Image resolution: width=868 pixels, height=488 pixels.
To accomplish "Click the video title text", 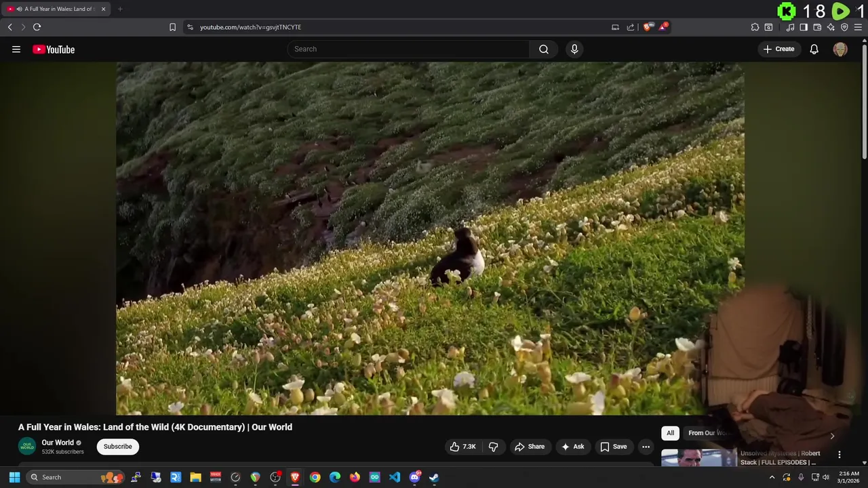I will pyautogui.click(x=155, y=427).
